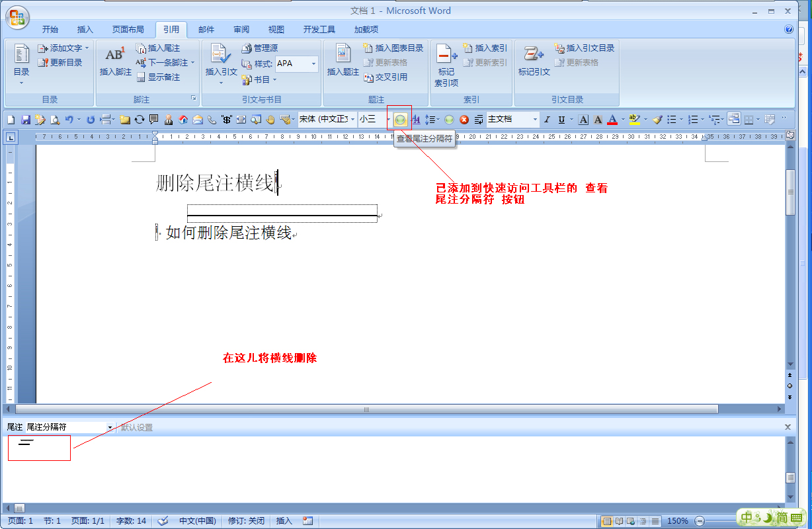Screen dimensions: 812x529
Task: Close the endnote pane with X
Action: point(788,427)
